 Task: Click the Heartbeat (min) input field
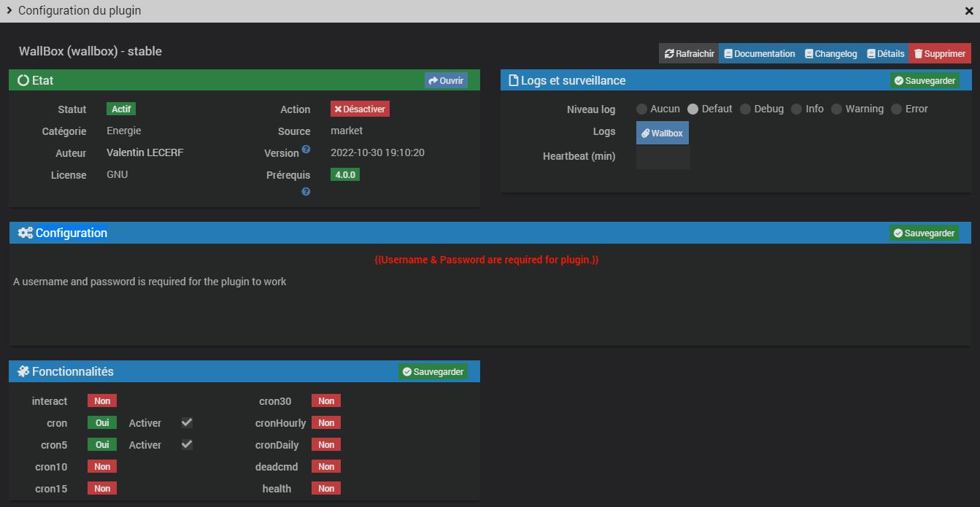click(x=663, y=157)
